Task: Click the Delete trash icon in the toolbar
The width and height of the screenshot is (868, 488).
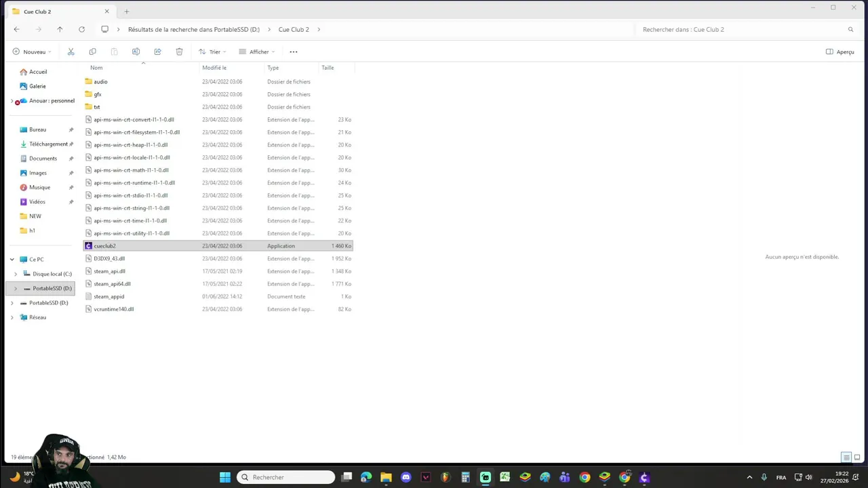Action: click(179, 52)
